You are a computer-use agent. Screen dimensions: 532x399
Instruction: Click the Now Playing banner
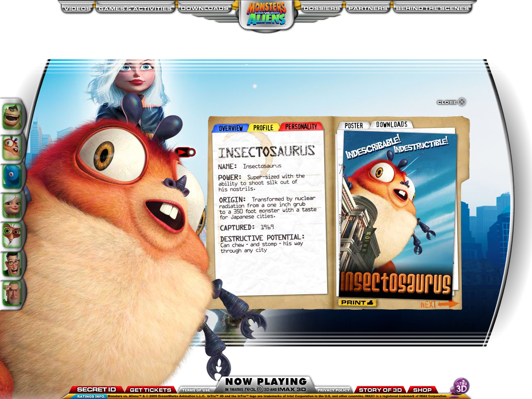(x=266, y=384)
